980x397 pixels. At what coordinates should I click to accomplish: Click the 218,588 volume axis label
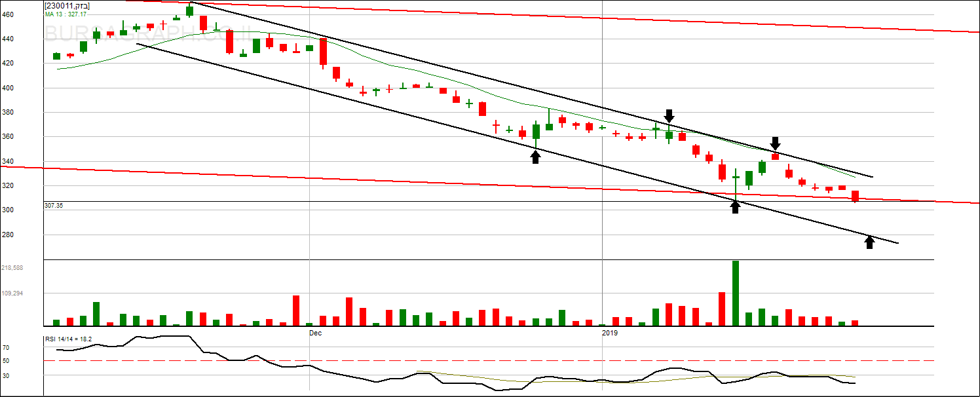pos(12,268)
